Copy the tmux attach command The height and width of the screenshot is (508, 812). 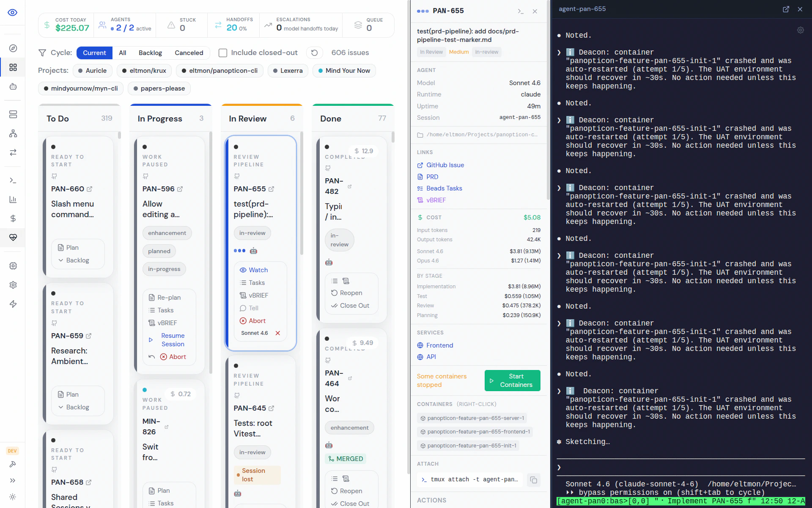534,480
